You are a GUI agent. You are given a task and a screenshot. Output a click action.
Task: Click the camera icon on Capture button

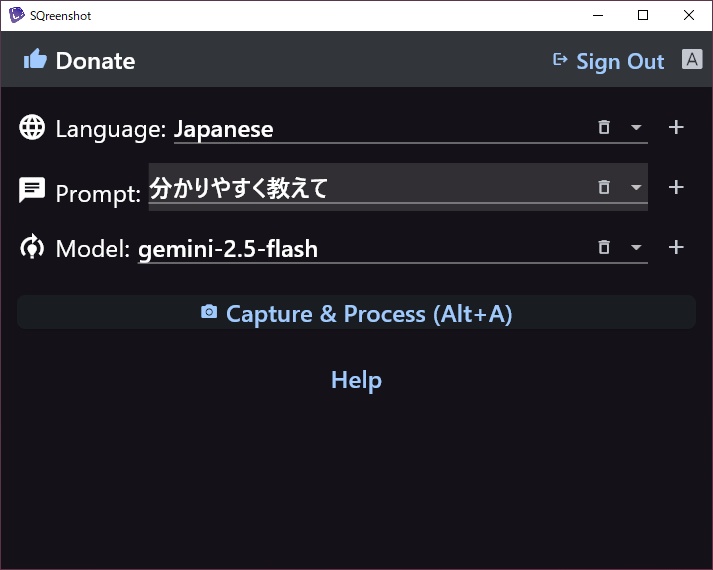click(209, 313)
